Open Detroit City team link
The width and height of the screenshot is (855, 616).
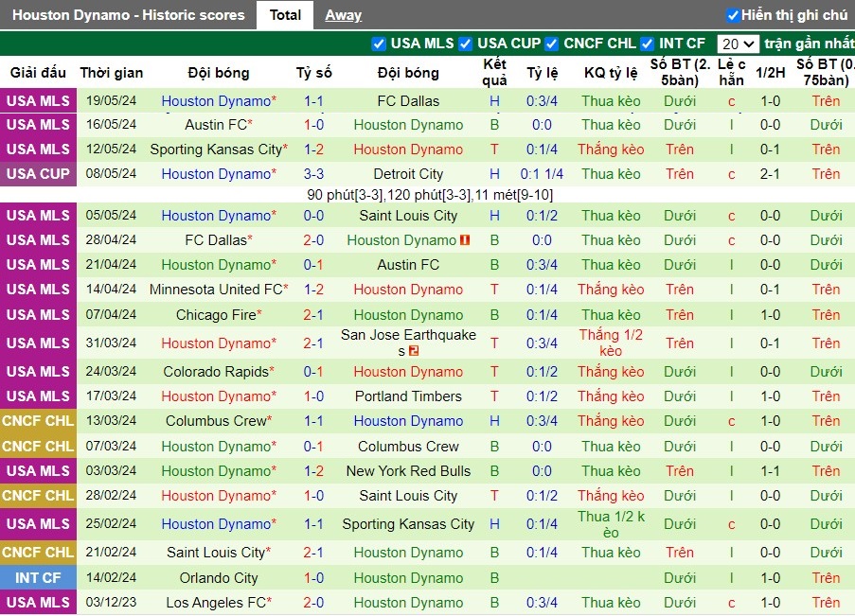(x=408, y=174)
